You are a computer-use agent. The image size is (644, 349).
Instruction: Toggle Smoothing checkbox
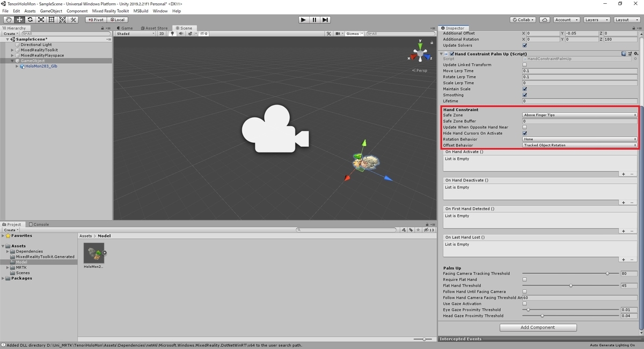pos(524,95)
